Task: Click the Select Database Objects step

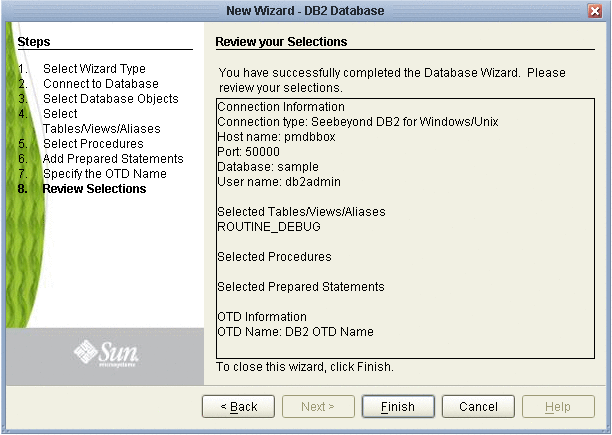Action: (x=110, y=99)
